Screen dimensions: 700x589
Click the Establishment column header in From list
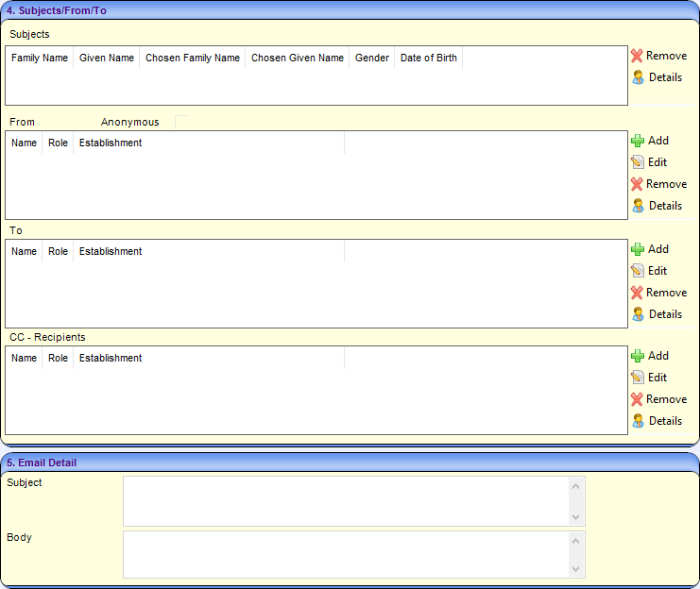coord(111,143)
